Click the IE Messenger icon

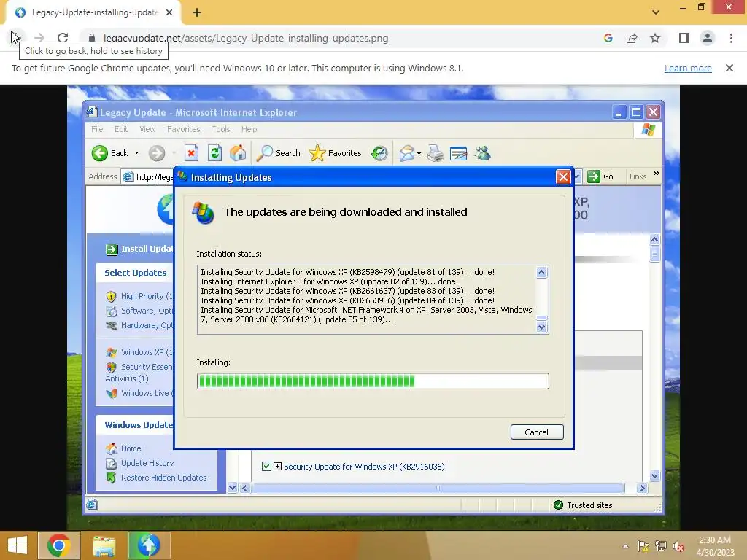[x=482, y=153]
